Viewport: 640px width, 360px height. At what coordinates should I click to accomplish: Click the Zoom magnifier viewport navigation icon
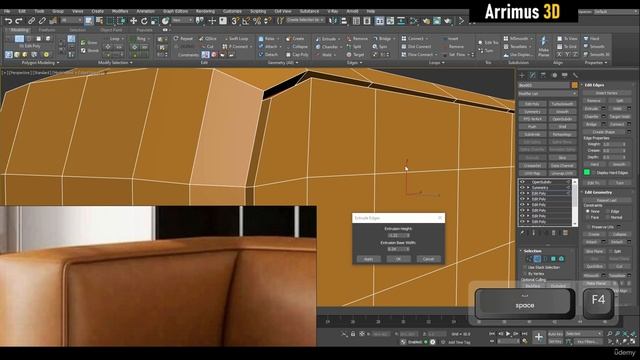609,334
